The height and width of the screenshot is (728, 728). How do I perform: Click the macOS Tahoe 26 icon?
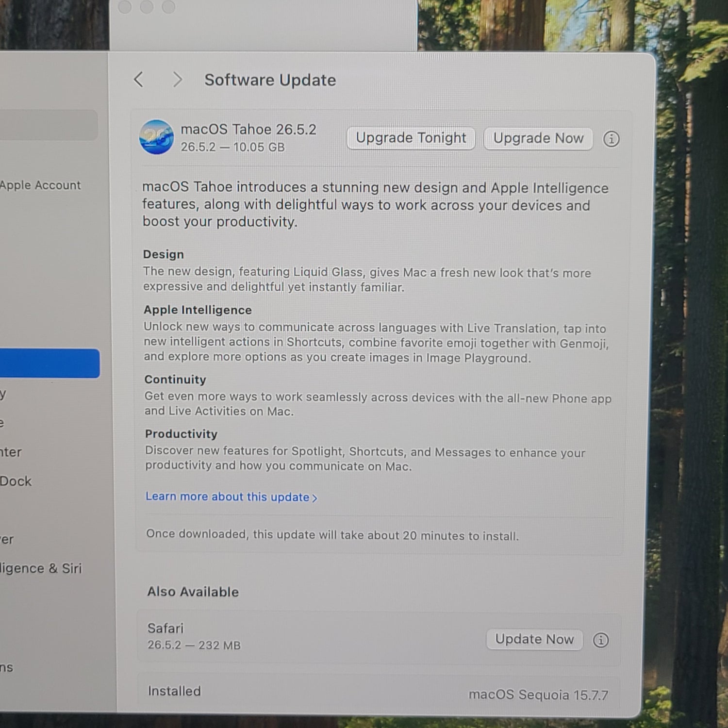156,137
